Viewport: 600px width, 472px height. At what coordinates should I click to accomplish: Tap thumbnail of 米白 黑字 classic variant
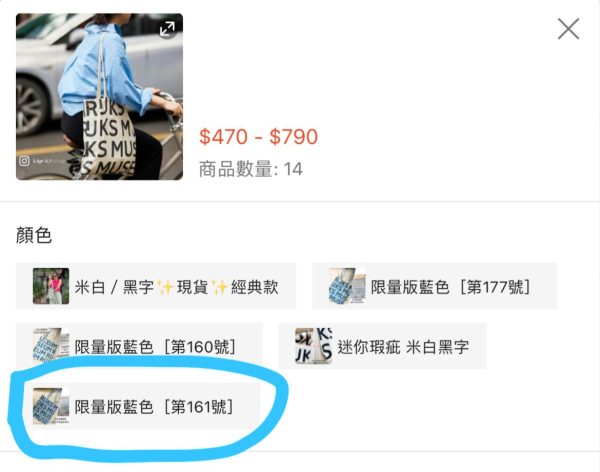(51, 286)
